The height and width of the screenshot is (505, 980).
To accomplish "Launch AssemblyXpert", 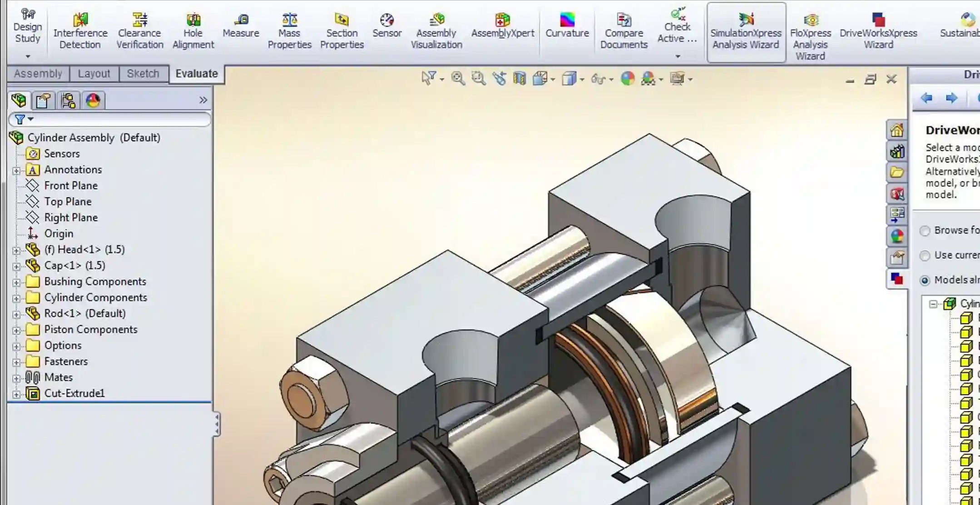I will click(503, 26).
